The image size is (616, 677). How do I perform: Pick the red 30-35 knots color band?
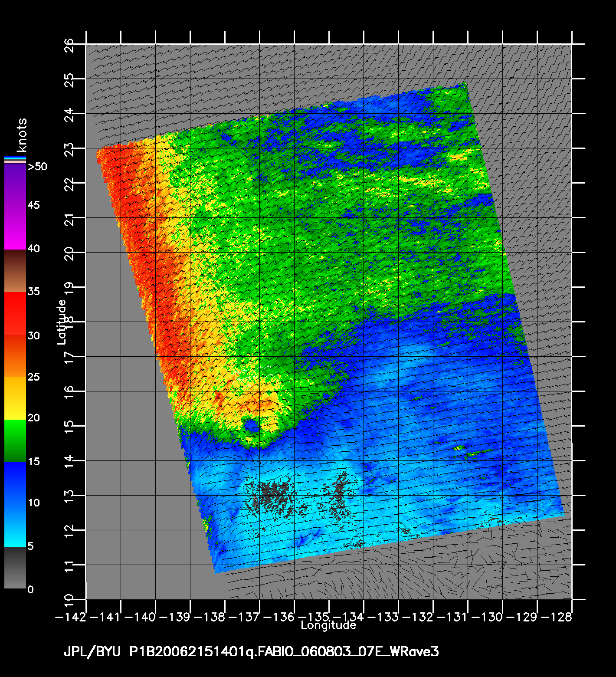pyautogui.click(x=15, y=313)
